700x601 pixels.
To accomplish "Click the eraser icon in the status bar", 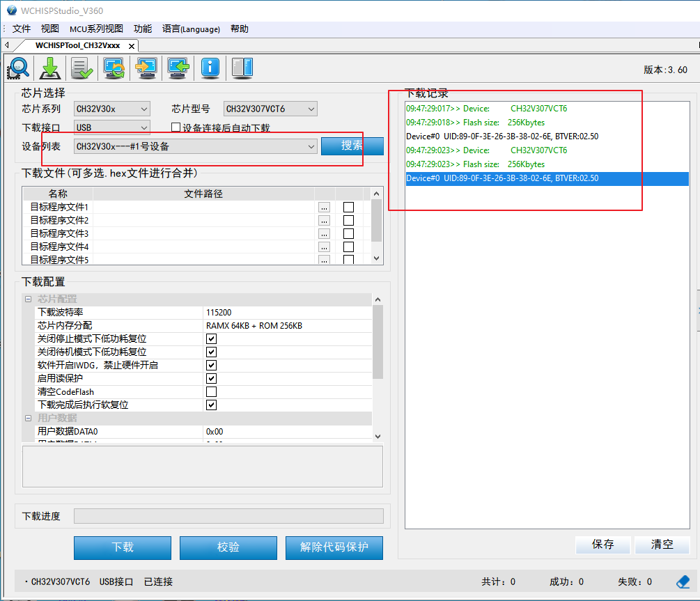I will click(683, 581).
